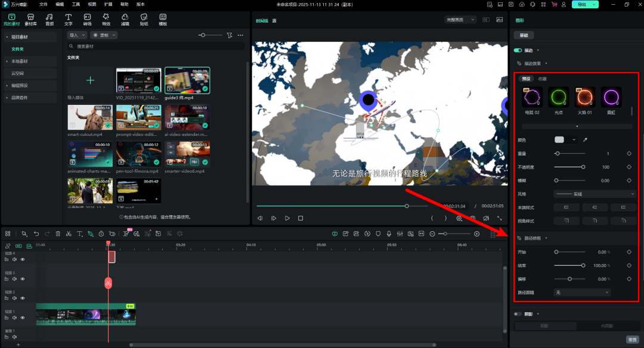Open the 音频 (Audio) library tab

(x=49, y=19)
